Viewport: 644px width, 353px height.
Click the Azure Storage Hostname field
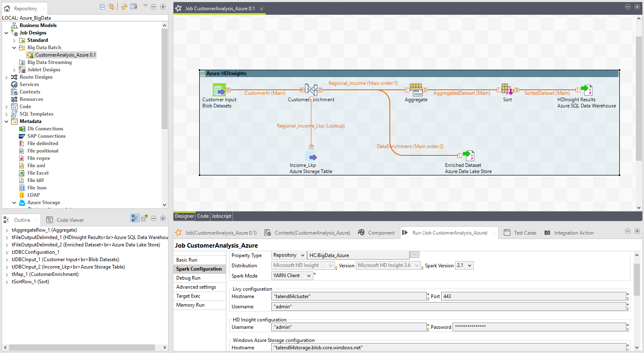(449, 347)
